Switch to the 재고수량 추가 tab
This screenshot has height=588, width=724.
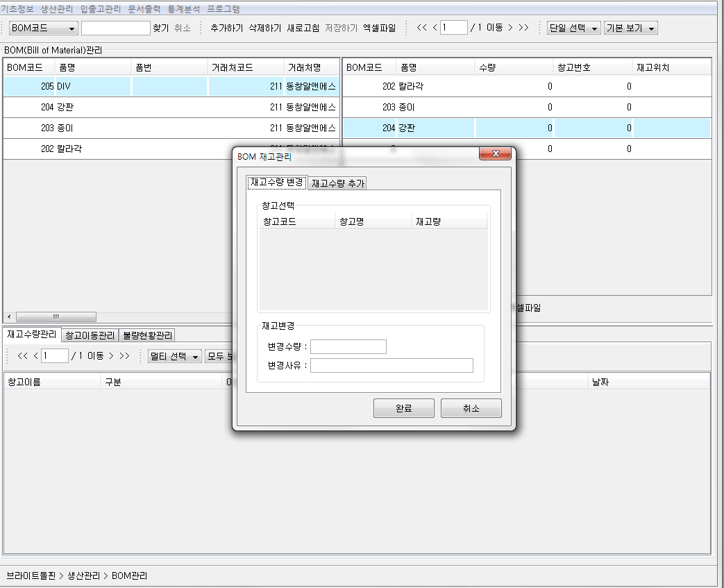click(337, 183)
